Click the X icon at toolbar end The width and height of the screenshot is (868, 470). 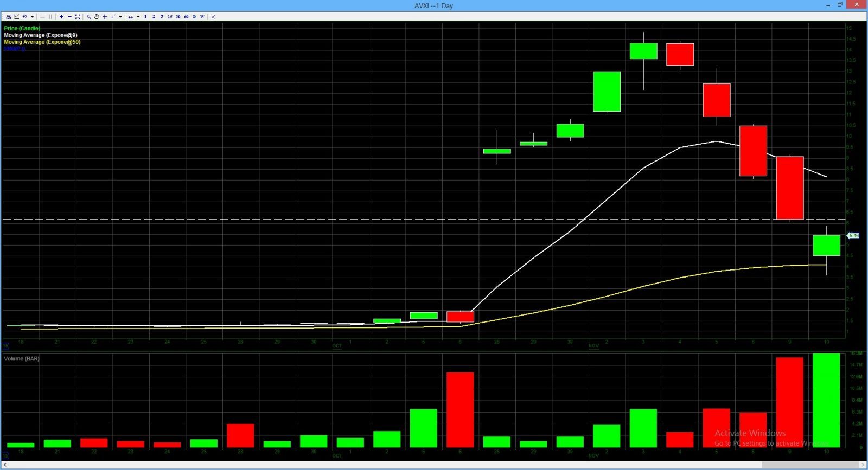(x=213, y=17)
